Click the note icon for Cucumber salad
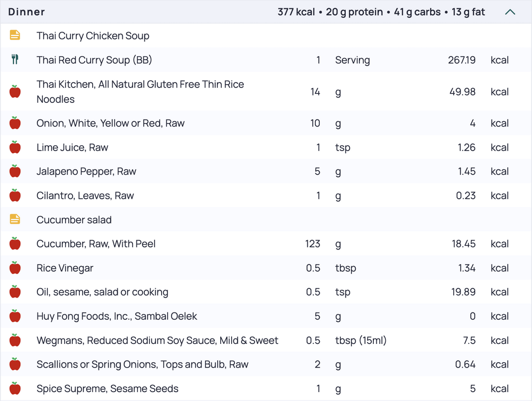Screen dimensions: 532x401 15,219
